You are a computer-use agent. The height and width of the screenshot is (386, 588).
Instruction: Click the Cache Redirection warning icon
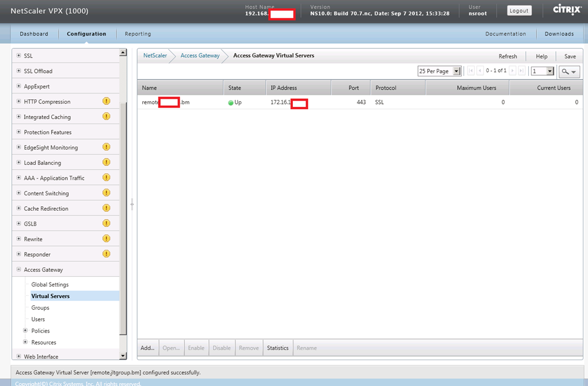pos(106,208)
